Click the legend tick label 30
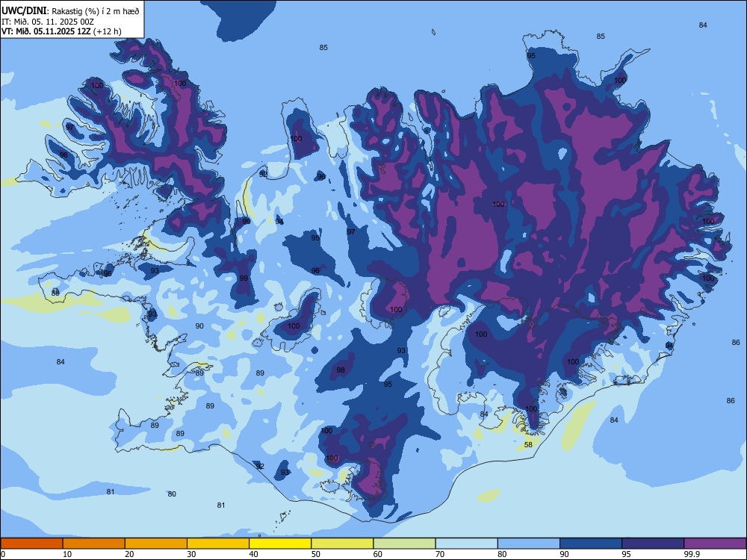Image resolution: width=747 pixels, height=560 pixels. pos(191,554)
